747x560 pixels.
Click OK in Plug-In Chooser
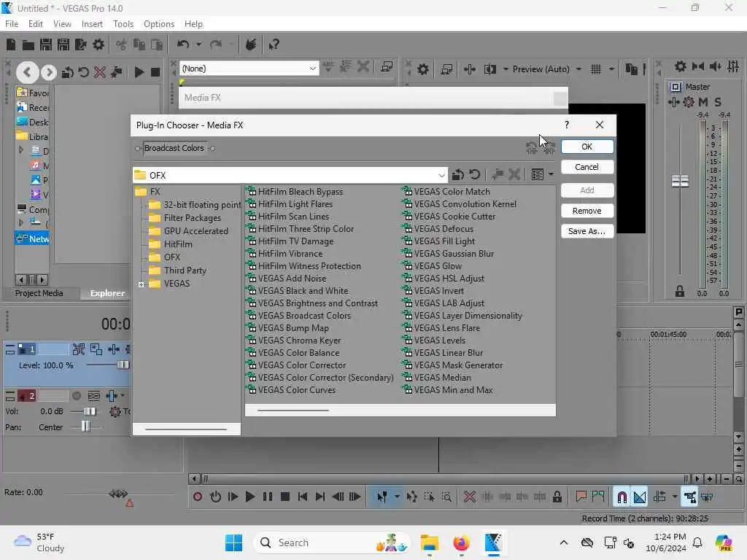[587, 147]
